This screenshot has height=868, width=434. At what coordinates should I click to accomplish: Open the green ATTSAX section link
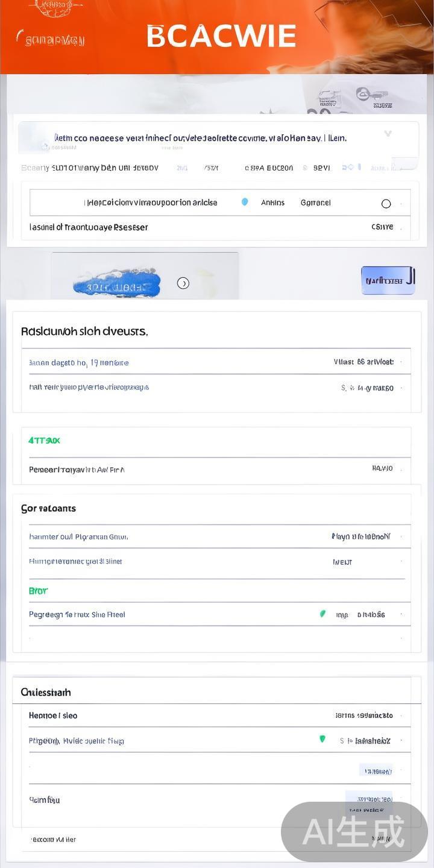tap(44, 441)
